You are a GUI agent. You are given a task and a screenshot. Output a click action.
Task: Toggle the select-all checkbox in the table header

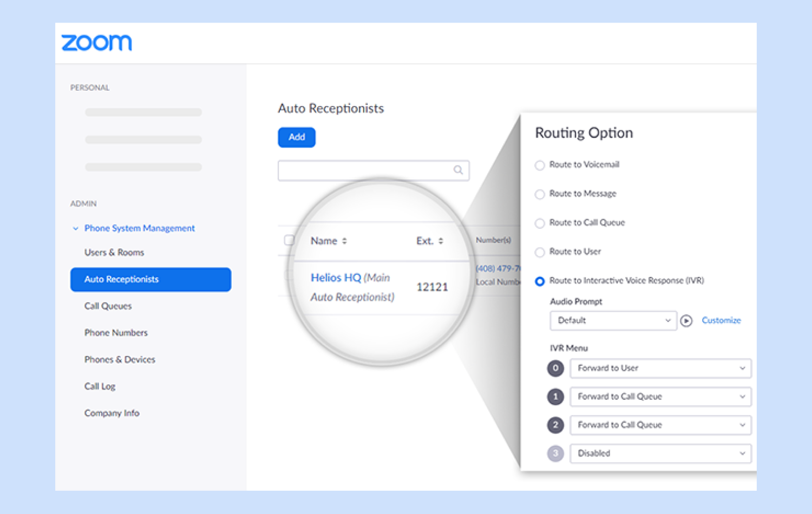(290, 240)
